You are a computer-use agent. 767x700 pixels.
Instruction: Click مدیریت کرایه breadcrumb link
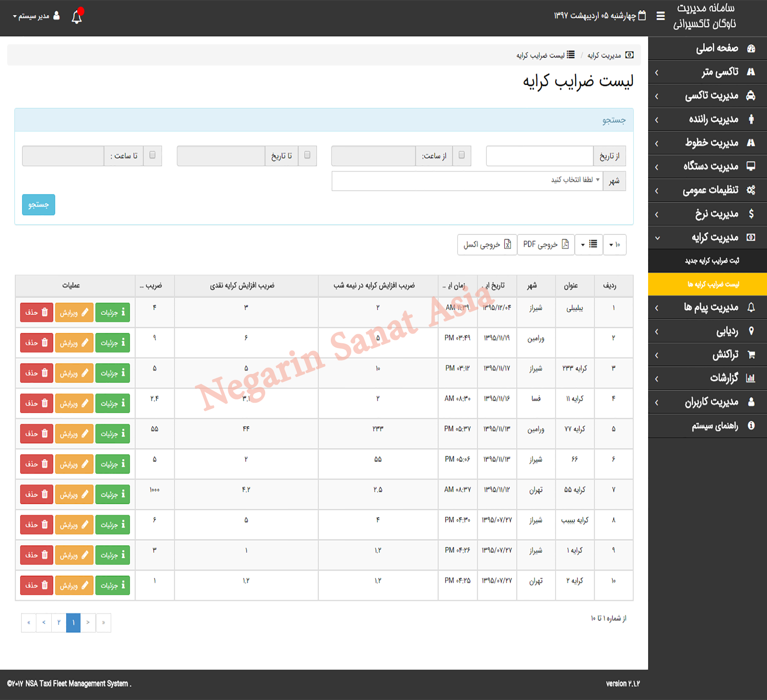(604, 56)
